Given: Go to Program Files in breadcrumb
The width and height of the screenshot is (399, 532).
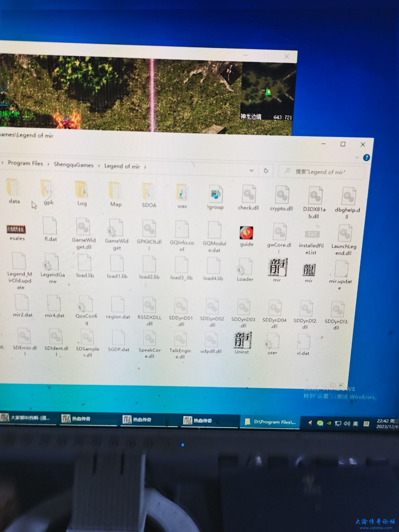Looking at the screenshot, I should click(x=25, y=164).
